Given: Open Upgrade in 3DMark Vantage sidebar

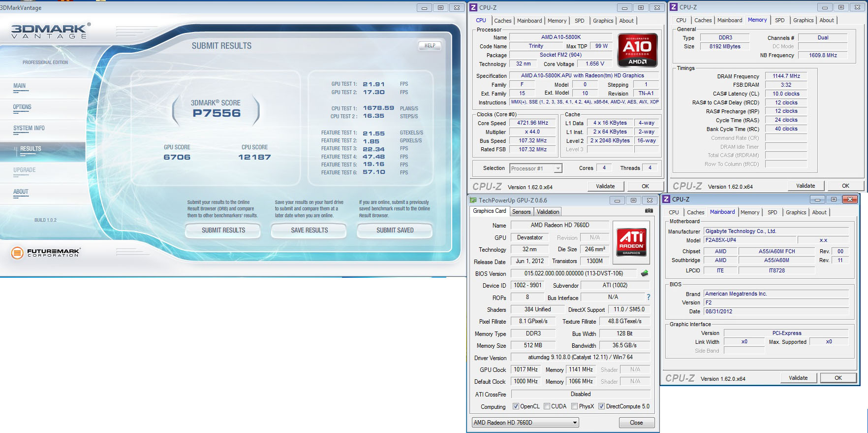Looking at the screenshot, I should pyautogui.click(x=25, y=170).
